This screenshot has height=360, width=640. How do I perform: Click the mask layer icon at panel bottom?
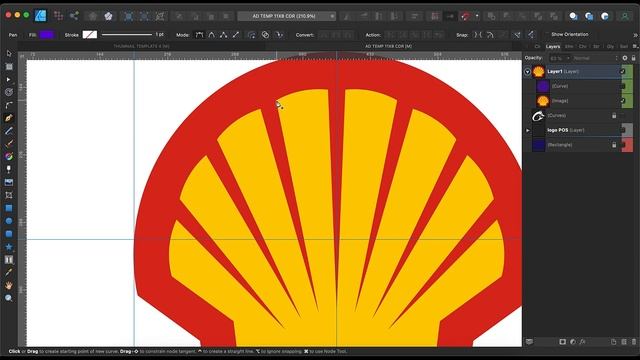562,342
